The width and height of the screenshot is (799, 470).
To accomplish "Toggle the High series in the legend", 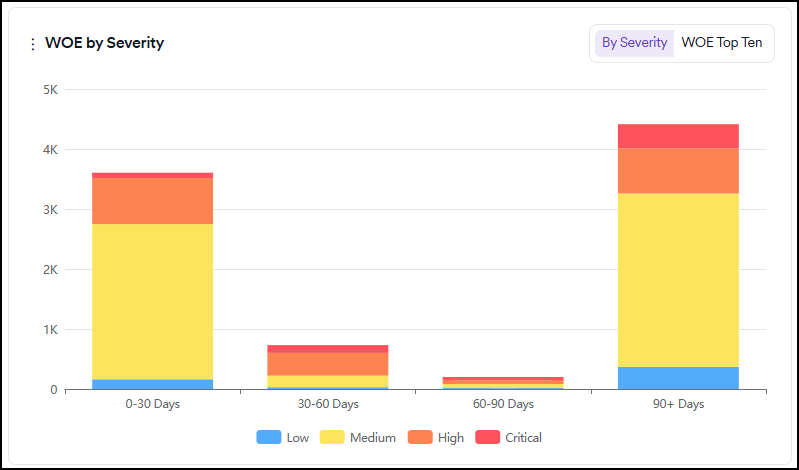I will click(x=436, y=437).
